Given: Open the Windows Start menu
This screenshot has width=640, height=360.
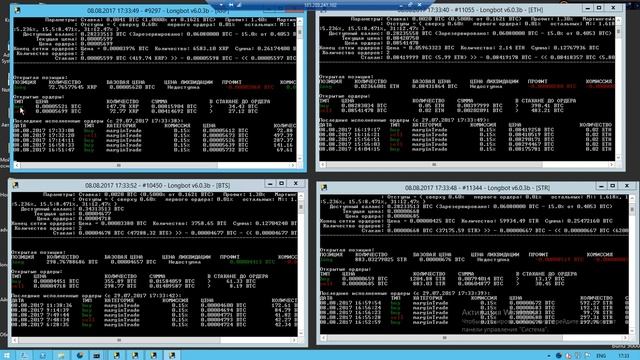Looking at the screenshot, I should [7, 356].
